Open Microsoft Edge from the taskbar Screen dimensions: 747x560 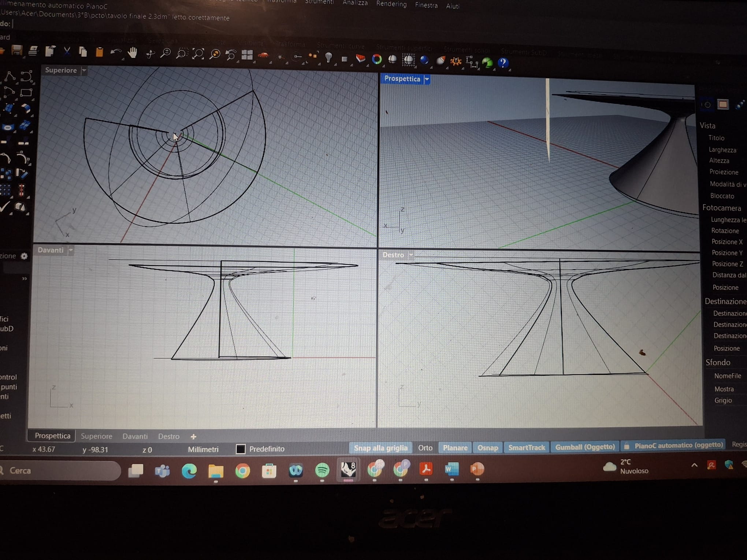point(189,471)
